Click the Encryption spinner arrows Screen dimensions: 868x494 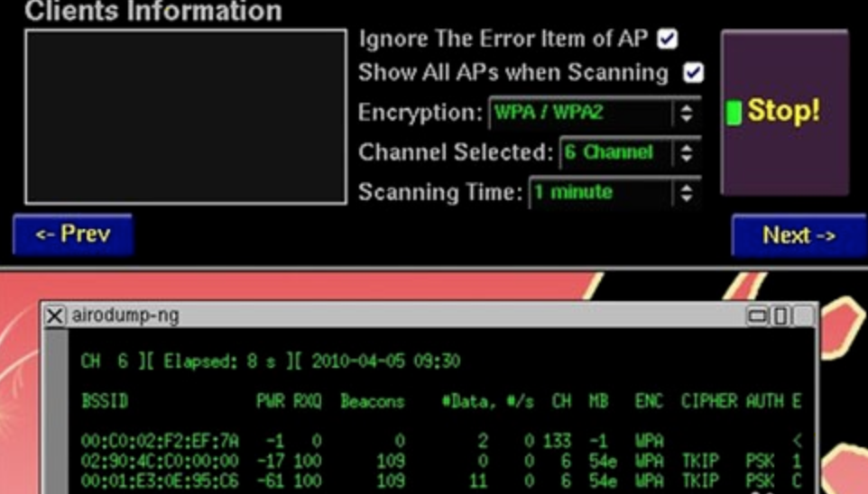click(x=687, y=113)
